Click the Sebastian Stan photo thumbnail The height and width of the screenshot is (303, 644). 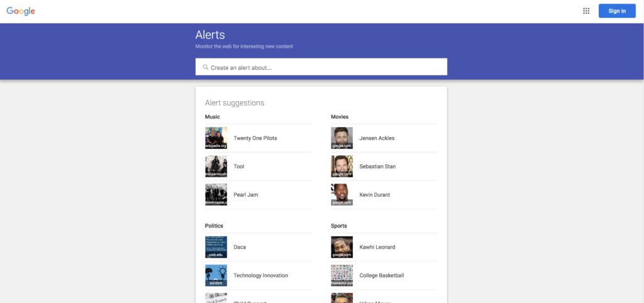pos(341,167)
